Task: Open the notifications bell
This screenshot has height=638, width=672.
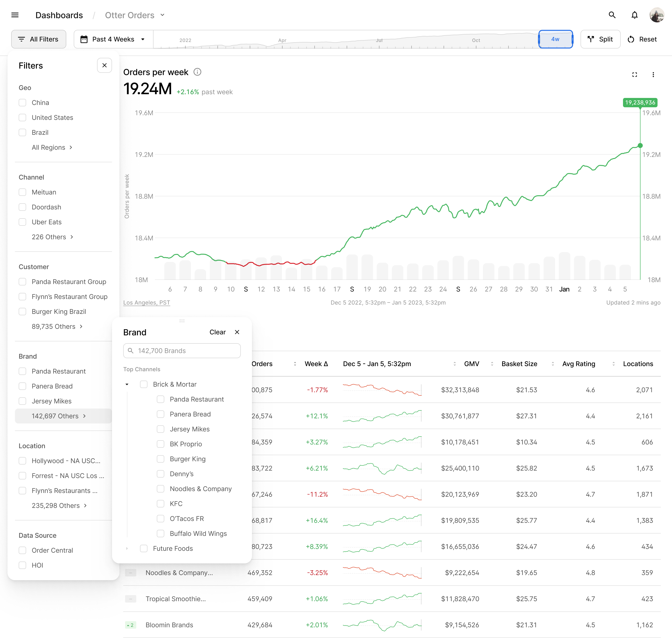Action: coord(634,15)
